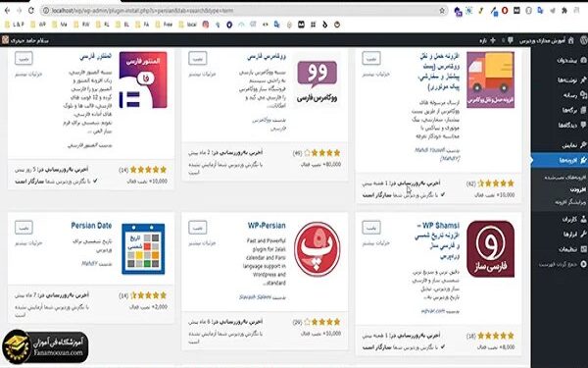Open the L & F bookmarks folder
The width and height of the screenshot is (588, 368).
click(15, 25)
